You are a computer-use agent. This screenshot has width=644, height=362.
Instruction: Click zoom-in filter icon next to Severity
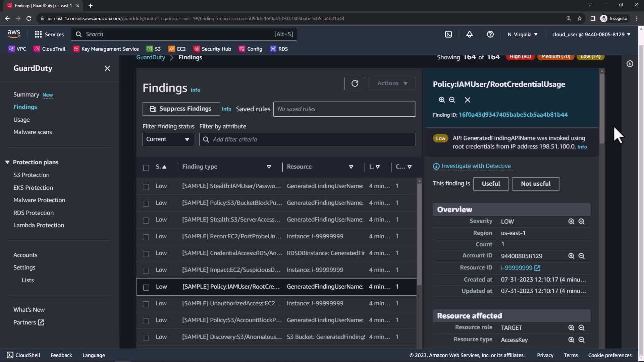coord(571,222)
